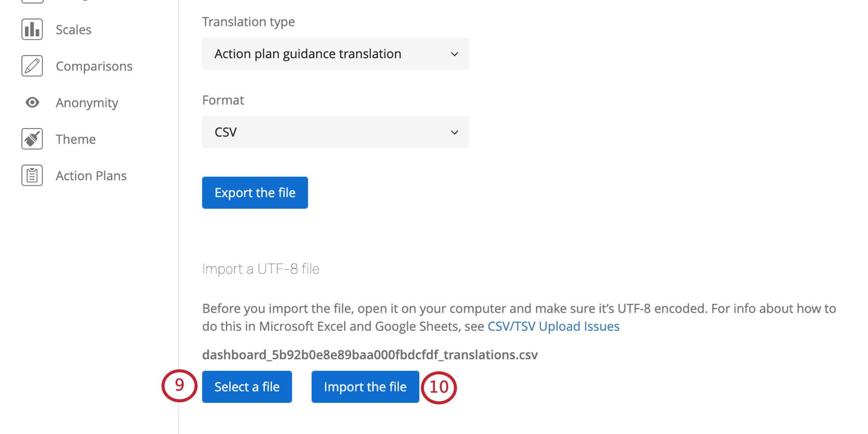Click the selected translations.csv file name
Viewport: 868px width, 434px height.
coord(370,355)
